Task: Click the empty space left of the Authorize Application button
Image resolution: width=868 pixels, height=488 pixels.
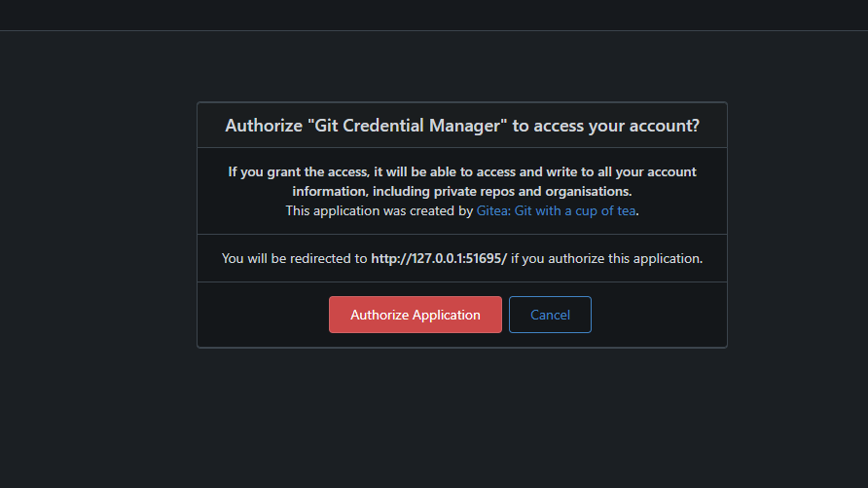Action: 263,315
